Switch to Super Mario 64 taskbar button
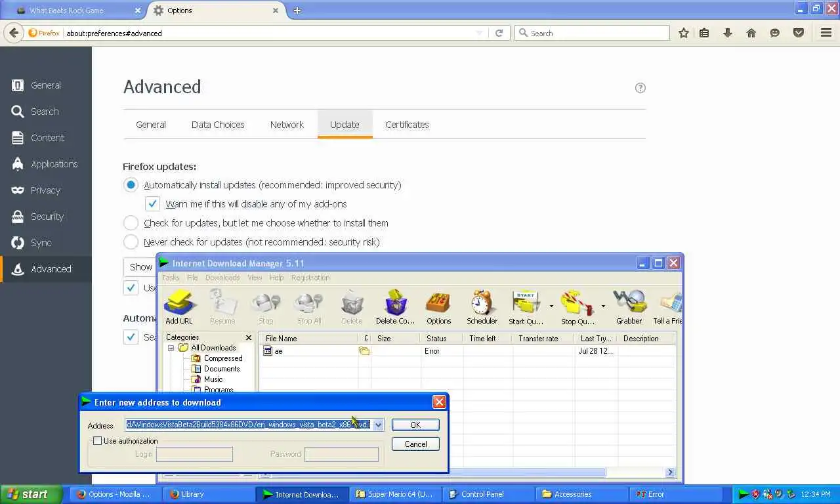The image size is (840, 504). 396,494
